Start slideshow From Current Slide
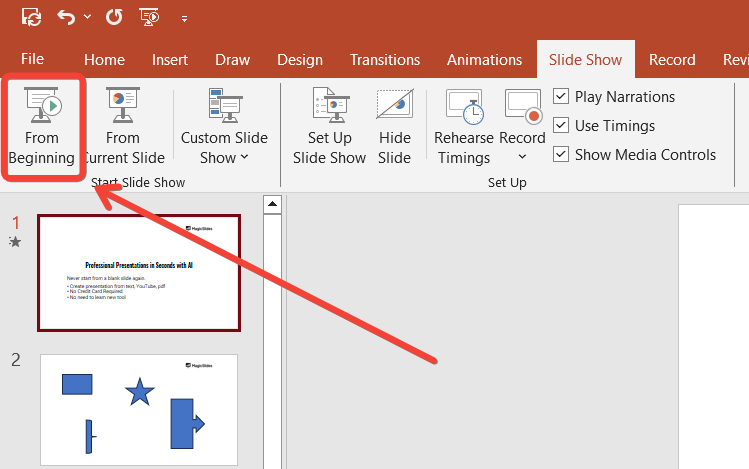This screenshot has height=469, width=749. (x=123, y=127)
